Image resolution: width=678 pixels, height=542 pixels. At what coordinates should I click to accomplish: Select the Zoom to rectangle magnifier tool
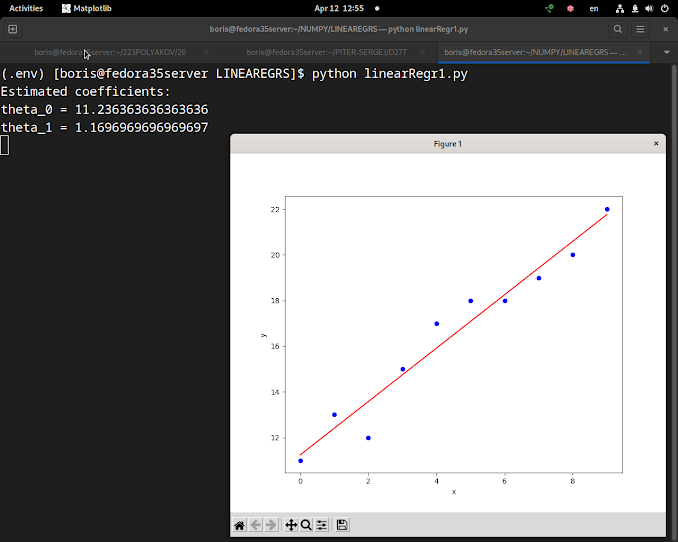click(x=306, y=525)
